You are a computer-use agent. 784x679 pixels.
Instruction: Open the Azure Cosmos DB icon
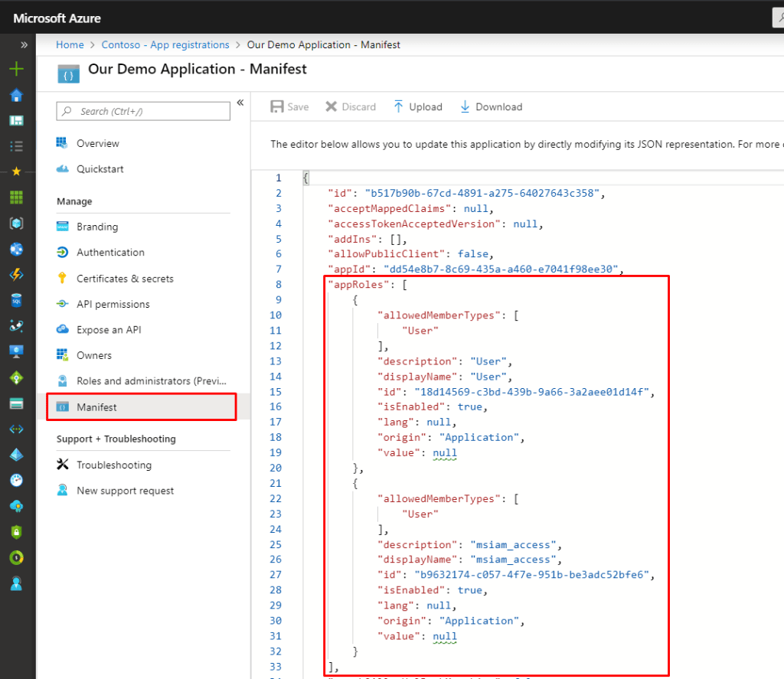pos(17,326)
